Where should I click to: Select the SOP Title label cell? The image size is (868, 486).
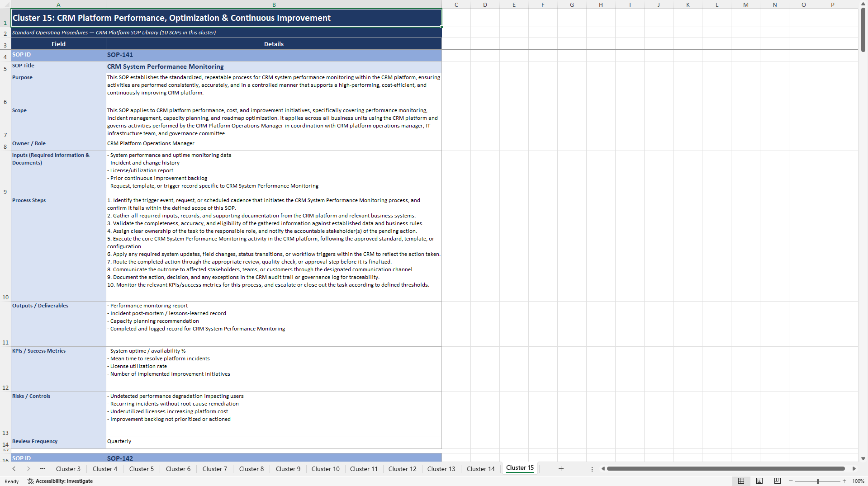click(58, 67)
